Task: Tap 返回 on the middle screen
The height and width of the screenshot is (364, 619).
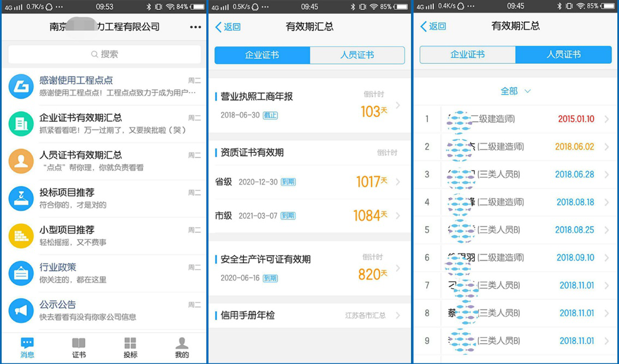Action: 228,27
